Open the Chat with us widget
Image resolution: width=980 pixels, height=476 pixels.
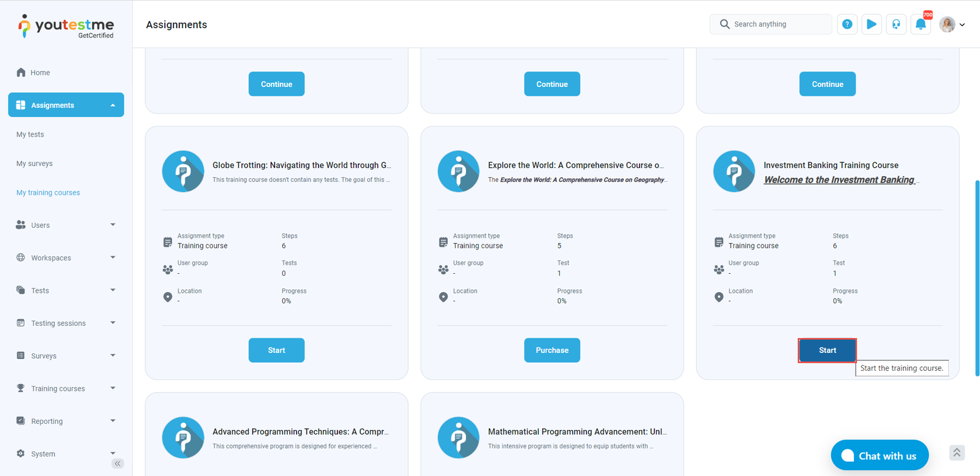pyautogui.click(x=880, y=455)
